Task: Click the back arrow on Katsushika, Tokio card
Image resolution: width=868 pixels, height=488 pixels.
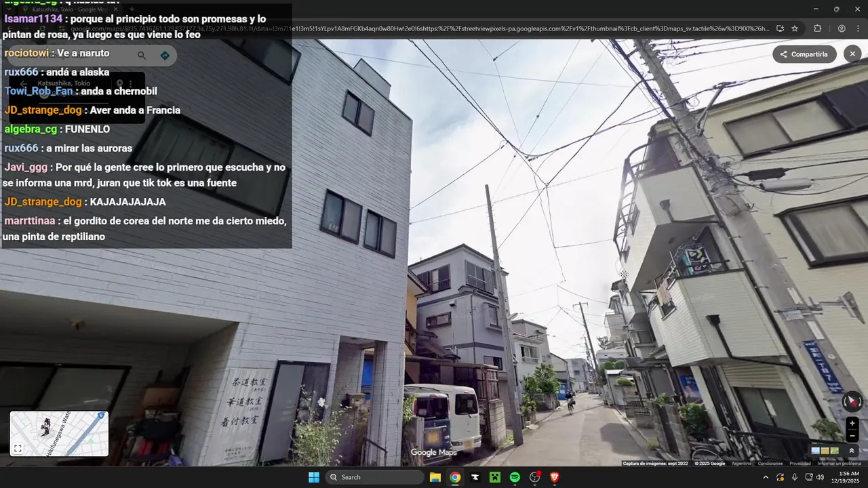Action: [x=24, y=84]
